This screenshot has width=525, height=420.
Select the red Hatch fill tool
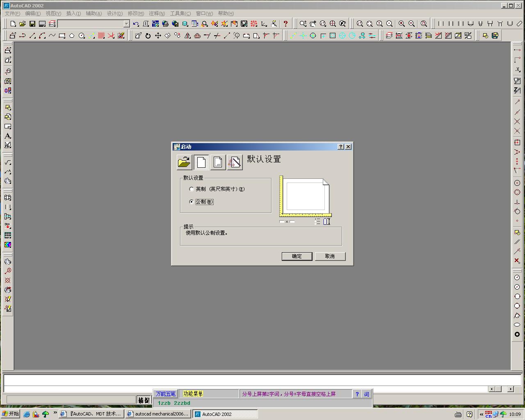click(101, 36)
